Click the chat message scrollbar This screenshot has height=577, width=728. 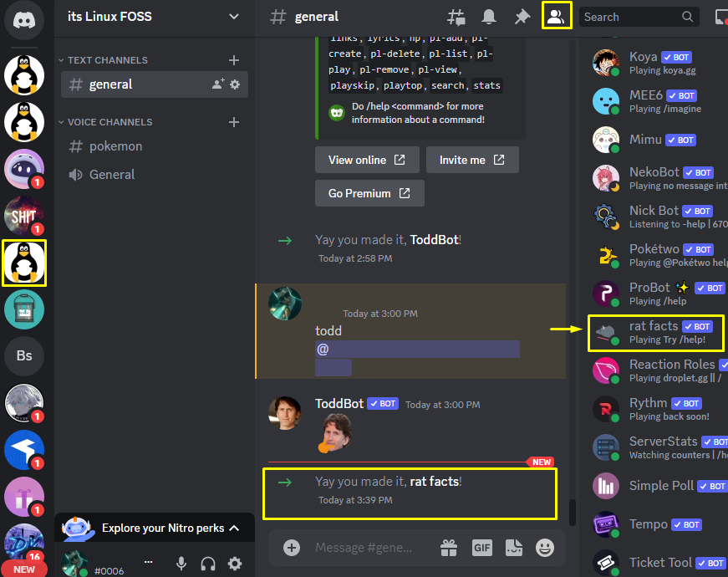[573, 513]
